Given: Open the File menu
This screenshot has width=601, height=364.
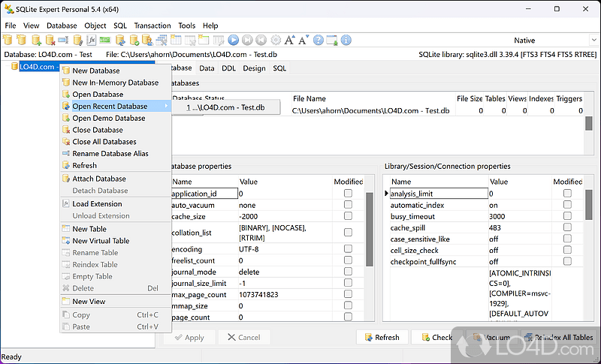Looking at the screenshot, I should 11,26.
